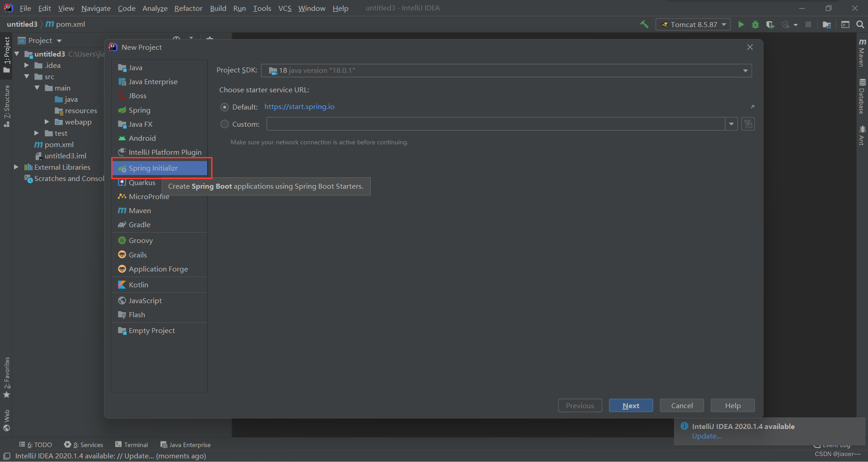The height and width of the screenshot is (462, 868).
Task: Expand the .idea folder
Action: click(27, 65)
